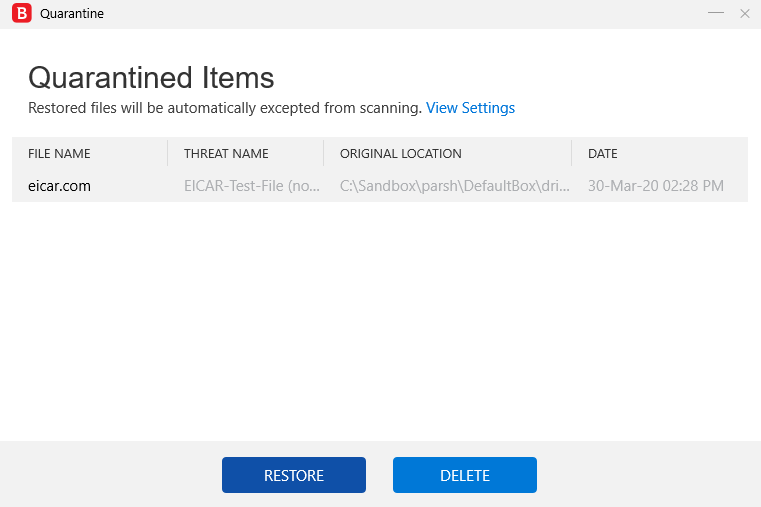Click divider between ORIGINAL LOCATION and DATE
This screenshot has width=761, height=507.
572,153
